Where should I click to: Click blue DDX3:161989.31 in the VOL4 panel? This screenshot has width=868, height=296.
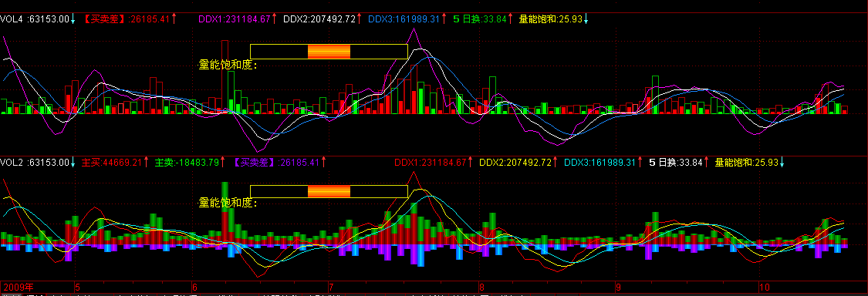(x=404, y=18)
